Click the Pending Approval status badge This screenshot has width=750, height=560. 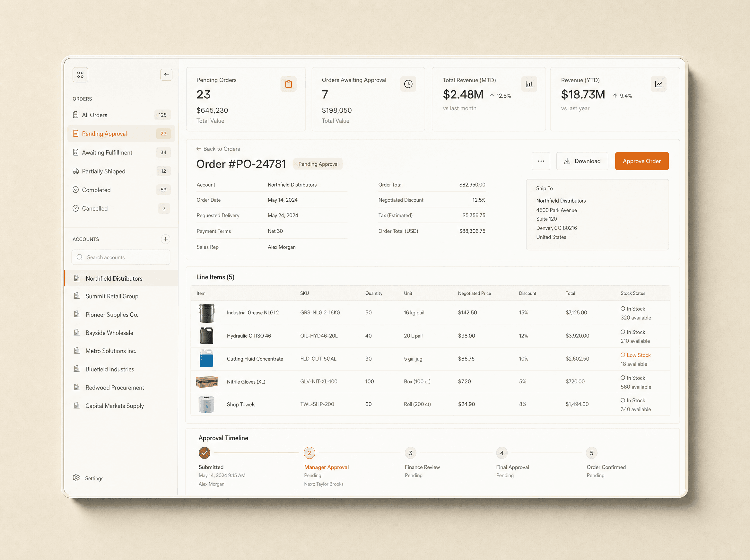[318, 164]
